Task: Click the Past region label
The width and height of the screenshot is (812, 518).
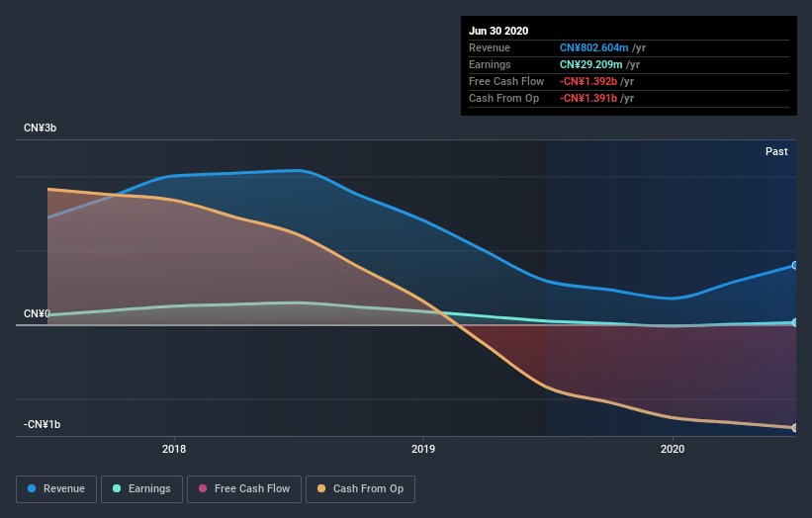Action: 776,151
